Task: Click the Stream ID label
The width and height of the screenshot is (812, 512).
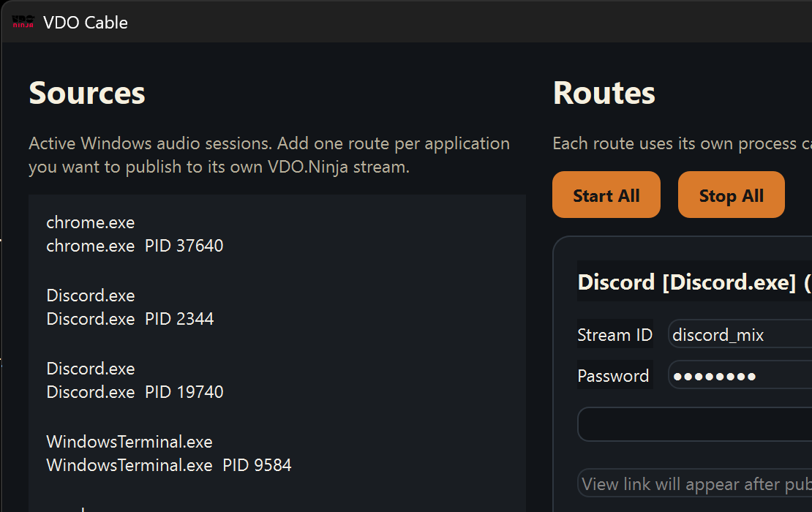Action: coord(615,334)
